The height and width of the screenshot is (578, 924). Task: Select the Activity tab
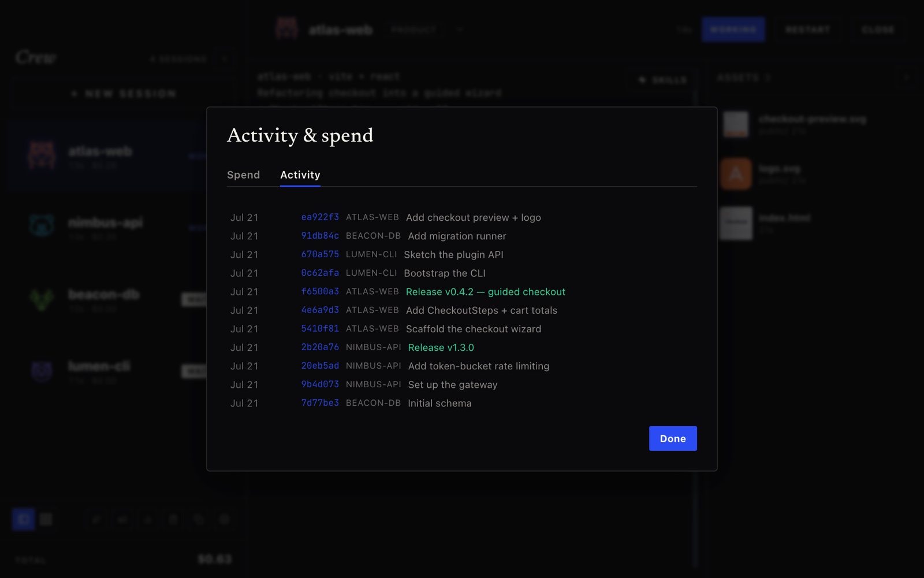tap(300, 175)
